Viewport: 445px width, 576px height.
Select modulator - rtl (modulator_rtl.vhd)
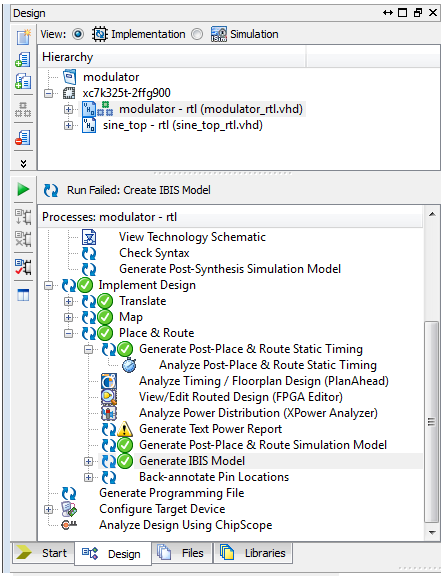coord(211,109)
